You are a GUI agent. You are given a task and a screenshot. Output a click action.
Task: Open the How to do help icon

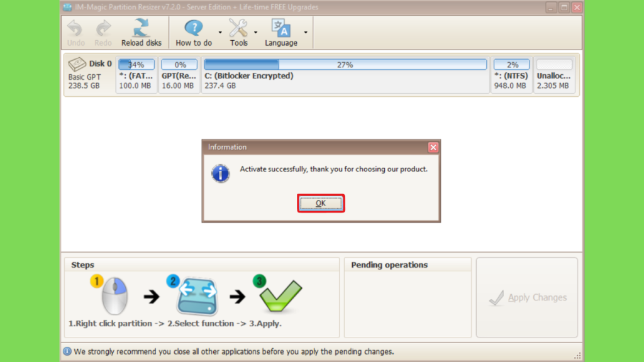194,28
